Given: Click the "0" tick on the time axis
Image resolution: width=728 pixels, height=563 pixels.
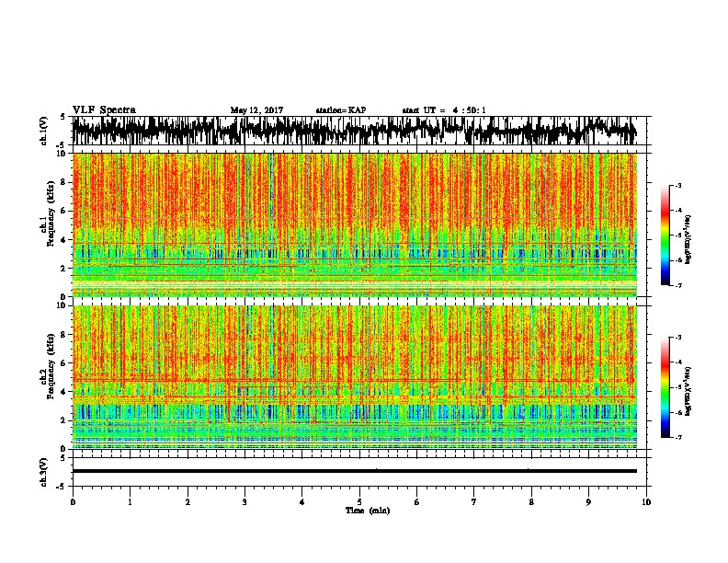Looking at the screenshot, I should click(73, 502).
